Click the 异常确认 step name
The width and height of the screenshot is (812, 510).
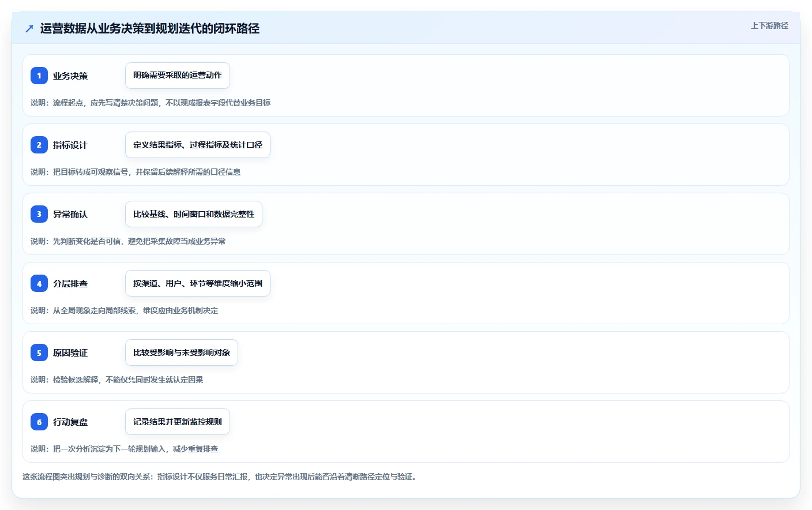(x=70, y=214)
